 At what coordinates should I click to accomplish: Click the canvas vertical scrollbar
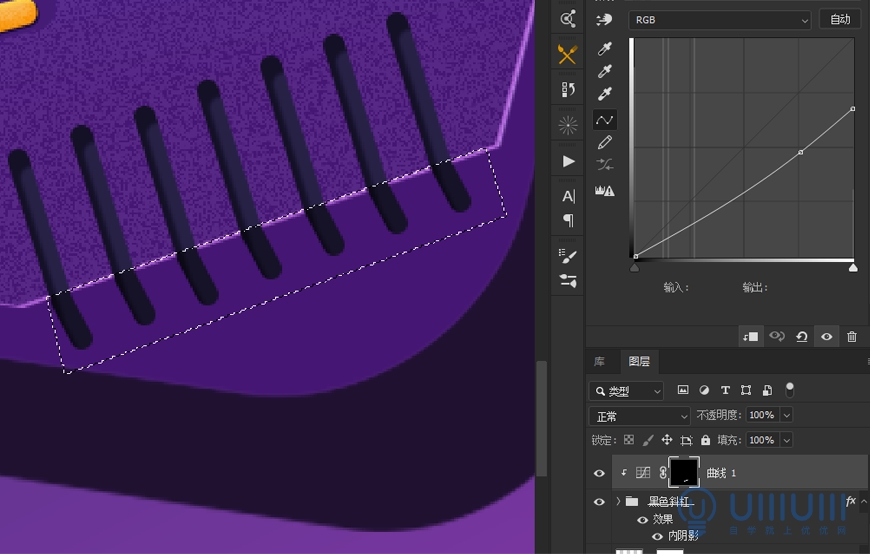click(541, 419)
